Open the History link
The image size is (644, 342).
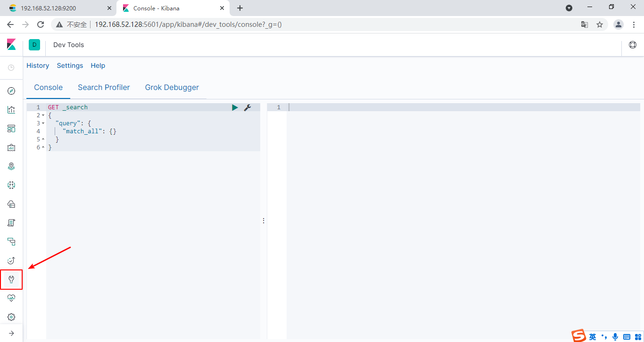click(x=38, y=65)
